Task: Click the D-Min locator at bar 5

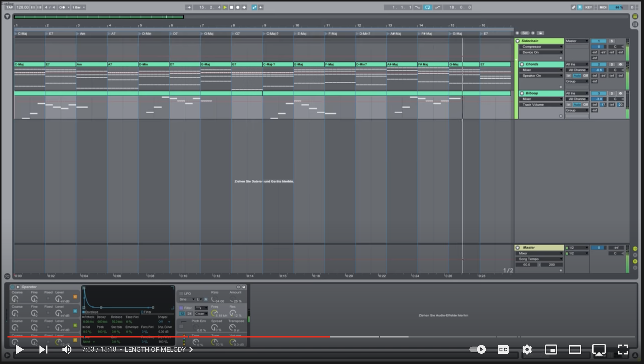Action: click(x=145, y=33)
